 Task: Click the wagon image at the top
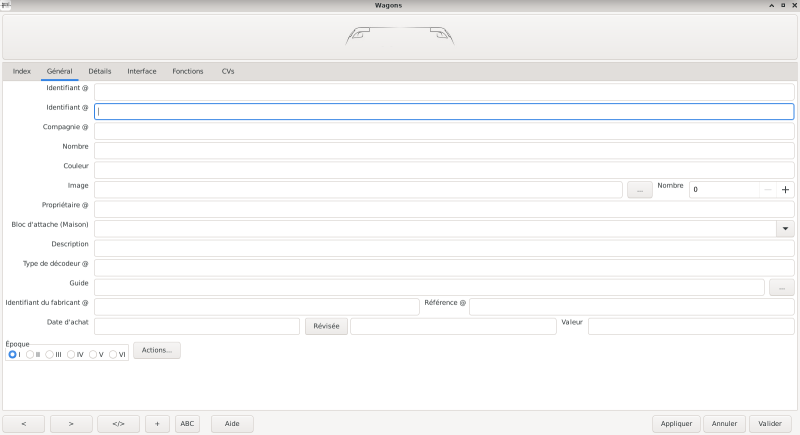400,37
